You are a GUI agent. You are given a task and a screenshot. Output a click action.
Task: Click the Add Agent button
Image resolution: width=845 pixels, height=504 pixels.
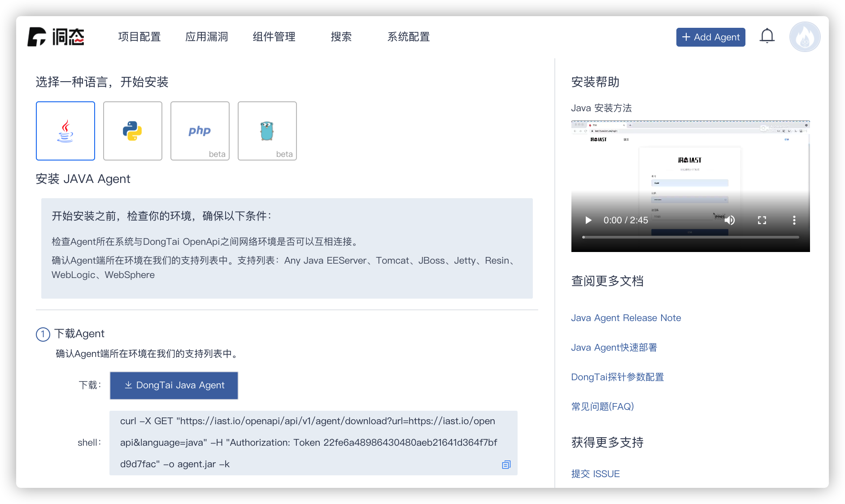(710, 37)
